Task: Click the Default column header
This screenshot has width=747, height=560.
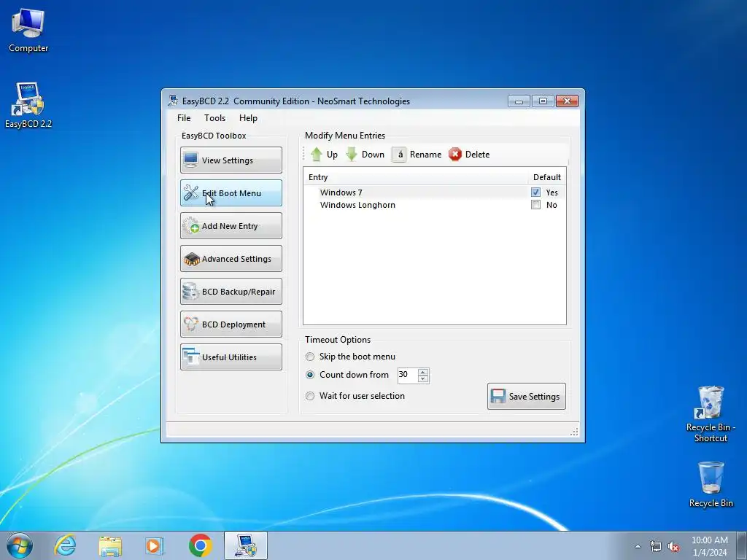Action: pyautogui.click(x=547, y=177)
